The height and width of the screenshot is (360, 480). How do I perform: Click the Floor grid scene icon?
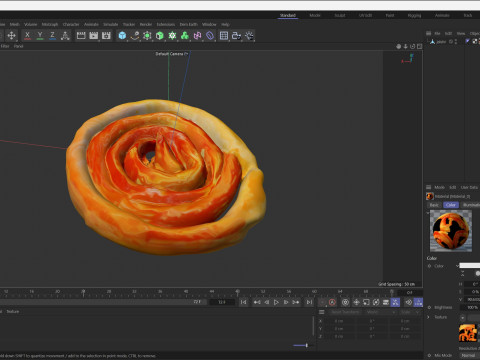pyautogui.click(x=224, y=35)
